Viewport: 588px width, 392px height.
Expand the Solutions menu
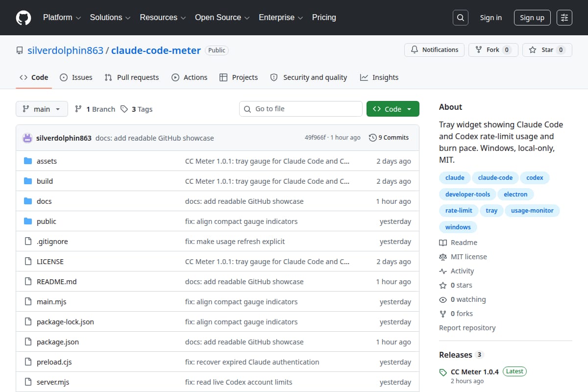(x=110, y=18)
